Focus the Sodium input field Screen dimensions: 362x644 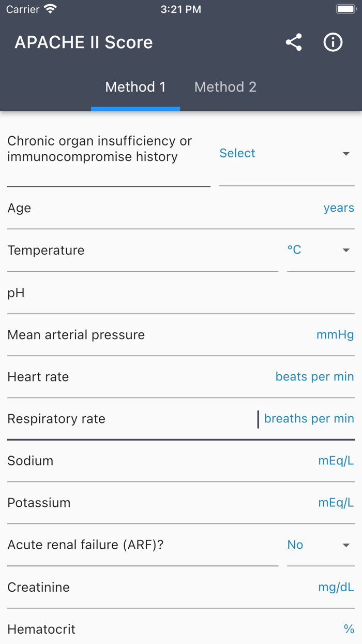[181, 461]
